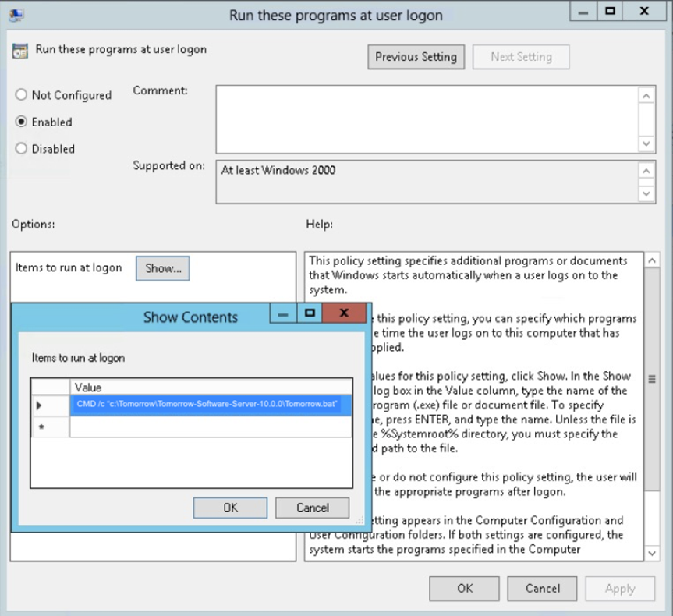Close the Show Contents dialog

coord(344,313)
